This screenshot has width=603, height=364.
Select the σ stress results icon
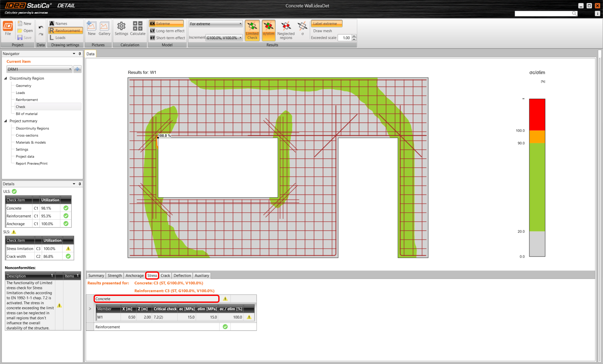(302, 29)
